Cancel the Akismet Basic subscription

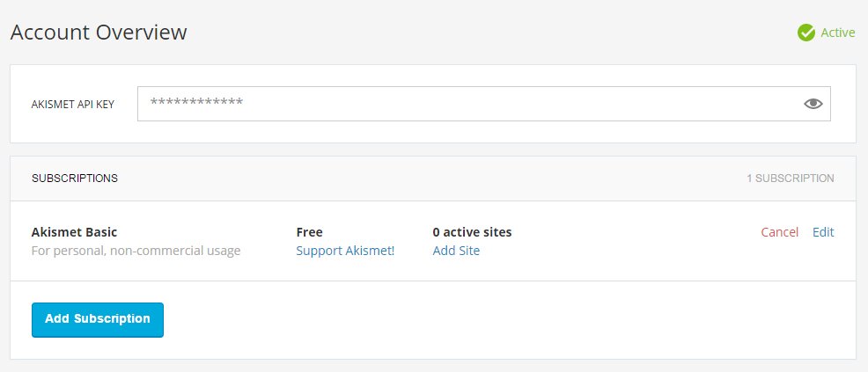coord(779,232)
